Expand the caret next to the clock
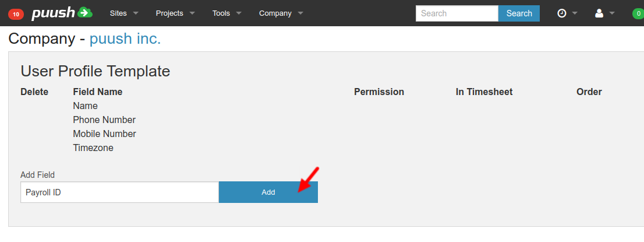644x242 pixels. (575, 13)
